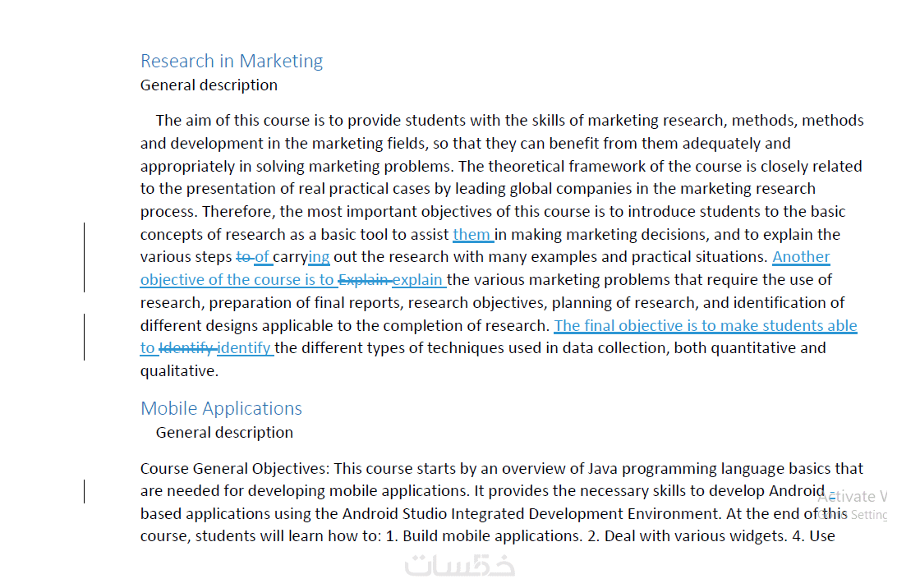This screenshot has height=588, width=920.
Task: Click struck-through "to" after "various steps"
Action: tap(243, 257)
